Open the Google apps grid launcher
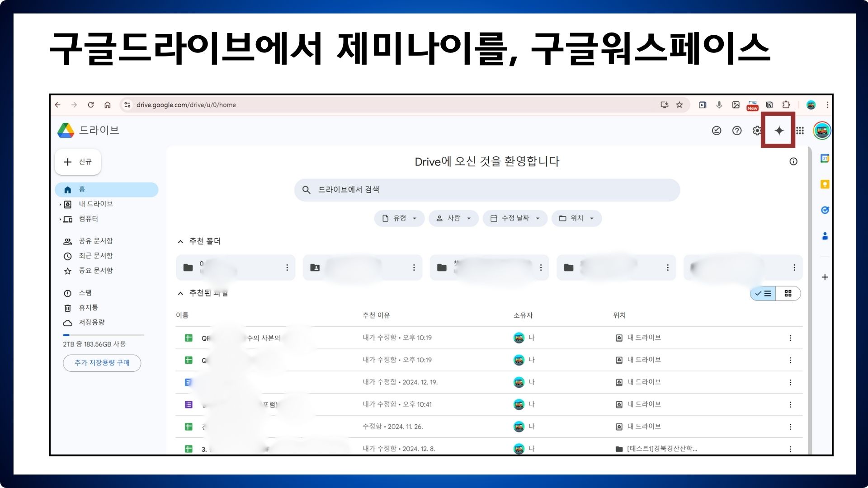The image size is (868, 488). coord(800,131)
